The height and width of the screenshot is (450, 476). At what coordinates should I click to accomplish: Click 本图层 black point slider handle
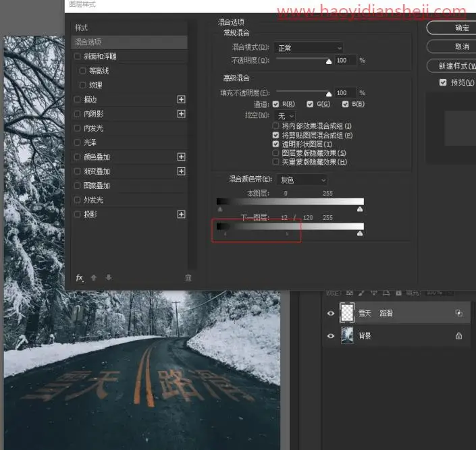point(220,209)
